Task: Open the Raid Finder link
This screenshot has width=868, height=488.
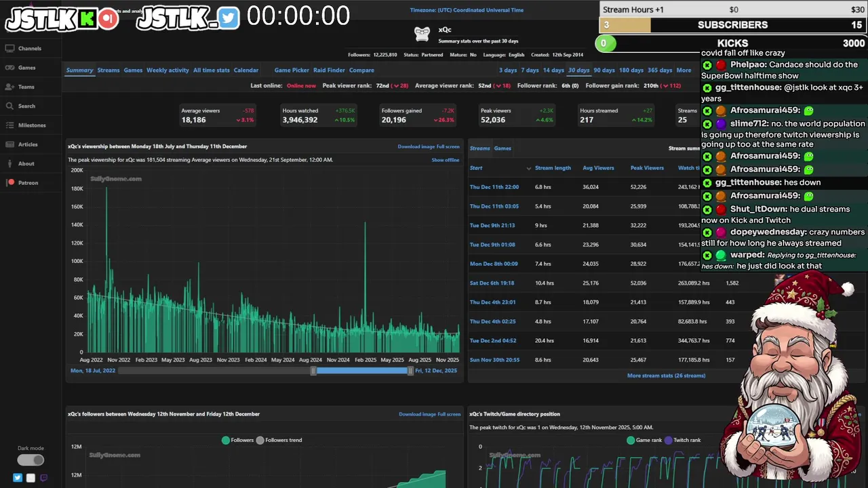Action: (x=329, y=70)
